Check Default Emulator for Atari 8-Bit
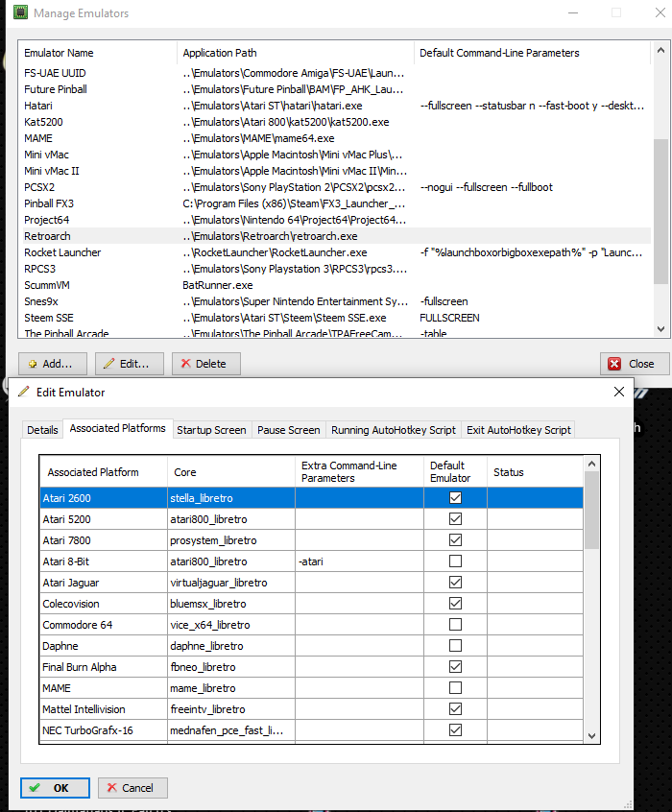 tap(455, 561)
